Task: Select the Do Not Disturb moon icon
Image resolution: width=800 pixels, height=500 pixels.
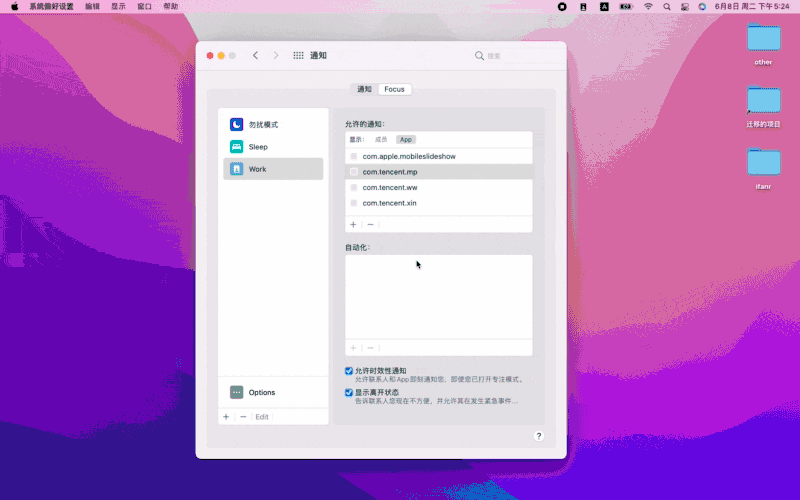Action: (236, 124)
